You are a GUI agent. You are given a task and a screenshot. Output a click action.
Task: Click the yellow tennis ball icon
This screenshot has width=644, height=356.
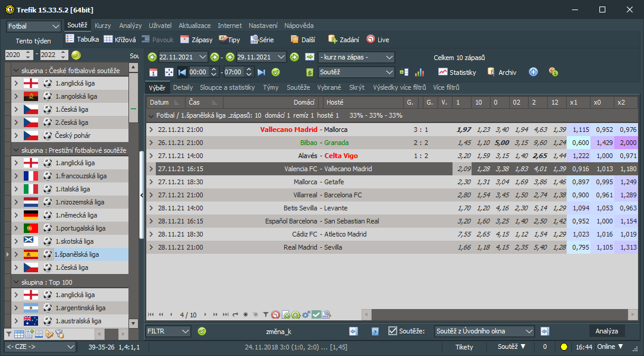point(76,55)
